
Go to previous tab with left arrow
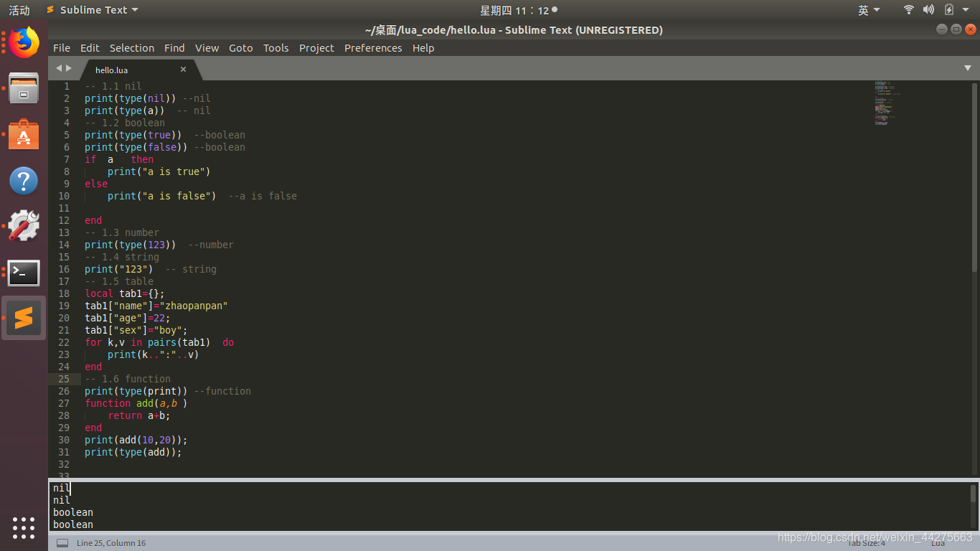tap(59, 68)
